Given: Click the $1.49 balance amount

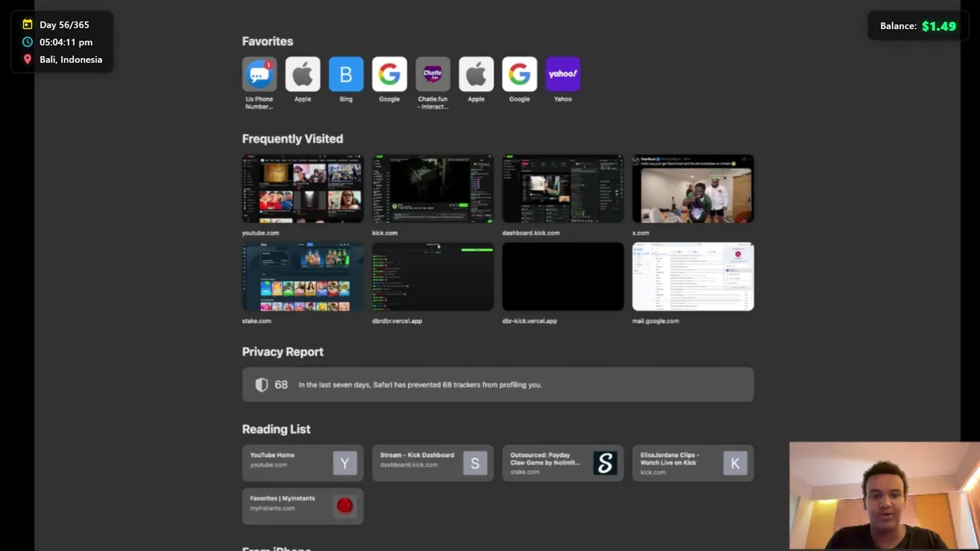Looking at the screenshot, I should 939,26.
